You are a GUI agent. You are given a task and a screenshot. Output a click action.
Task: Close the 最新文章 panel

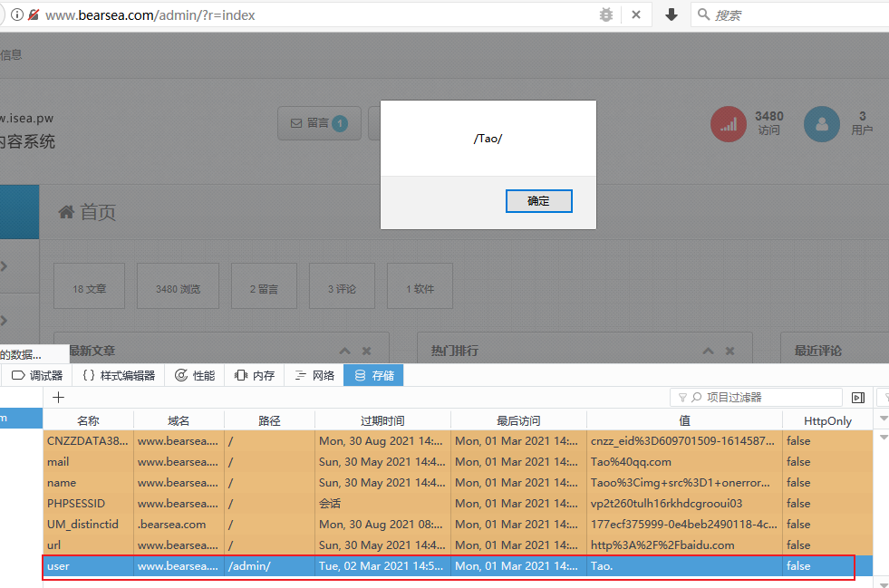(366, 351)
